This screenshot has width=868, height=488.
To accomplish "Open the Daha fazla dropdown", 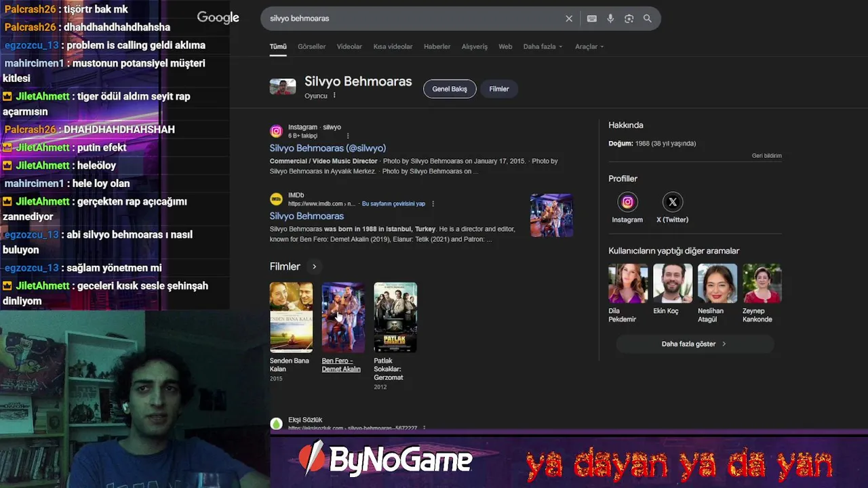I will tap(542, 47).
